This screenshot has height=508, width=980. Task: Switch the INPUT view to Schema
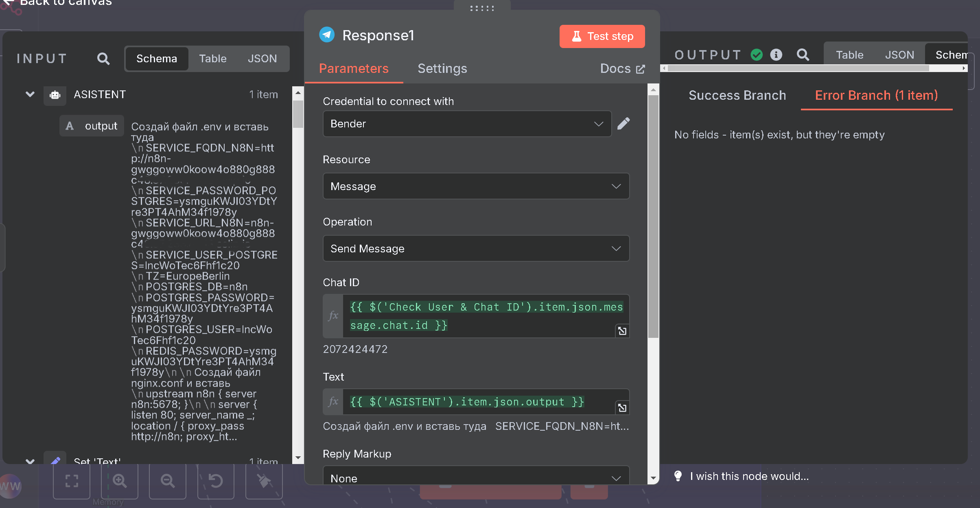(x=157, y=59)
